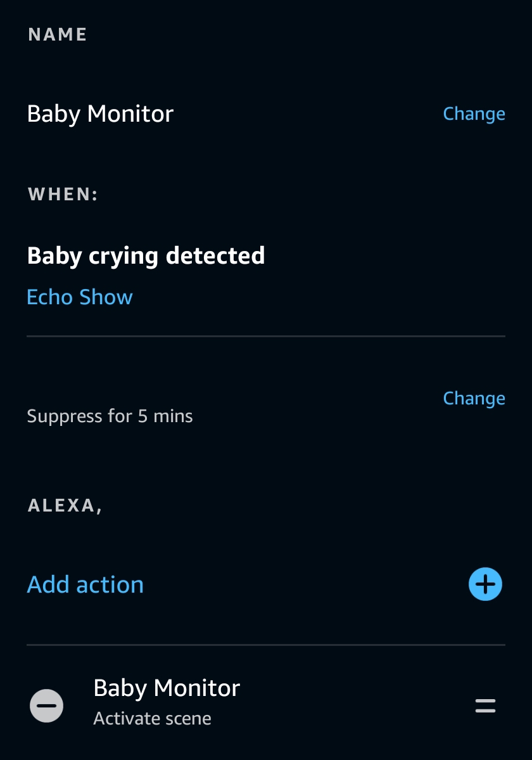This screenshot has width=532, height=760.
Task: Click the divider line above Baby Monitor action
Action: [x=266, y=645]
